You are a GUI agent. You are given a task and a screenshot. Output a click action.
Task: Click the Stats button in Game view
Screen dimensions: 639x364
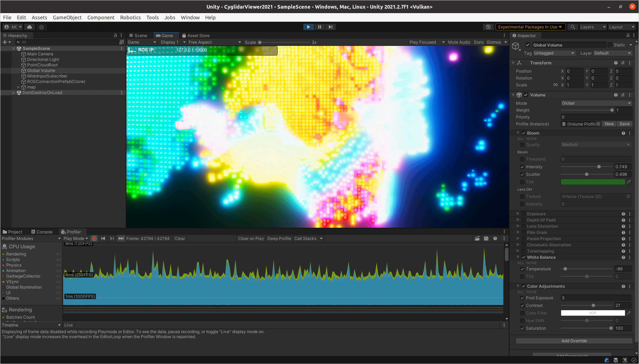coord(478,42)
